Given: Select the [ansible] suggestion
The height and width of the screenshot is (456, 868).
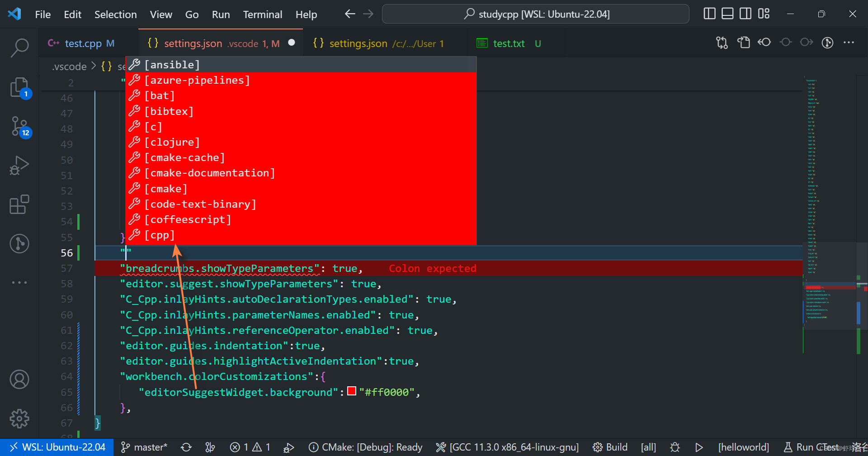Looking at the screenshot, I should (x=301, y=65).
